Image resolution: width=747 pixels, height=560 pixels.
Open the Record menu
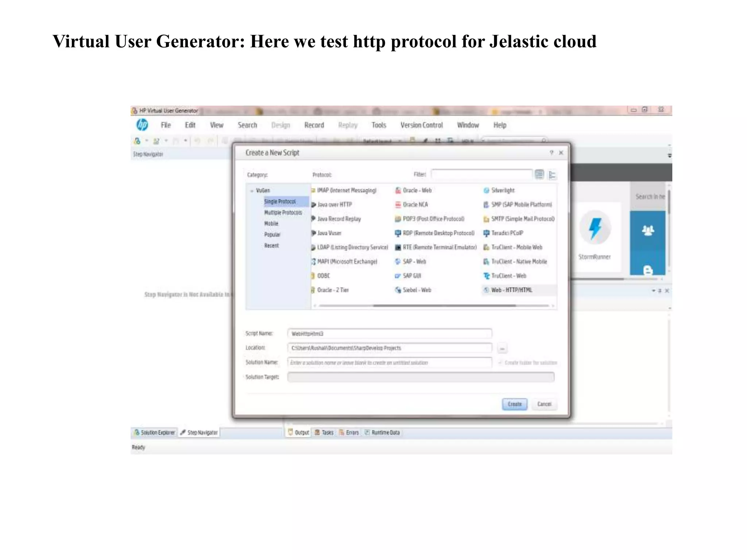314,125
